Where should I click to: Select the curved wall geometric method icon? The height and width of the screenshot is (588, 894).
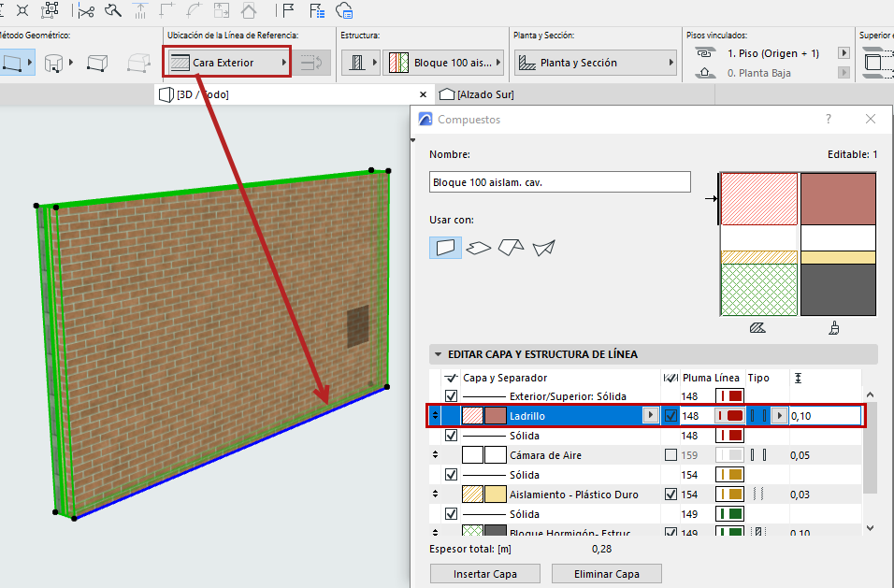pos(53,62)
